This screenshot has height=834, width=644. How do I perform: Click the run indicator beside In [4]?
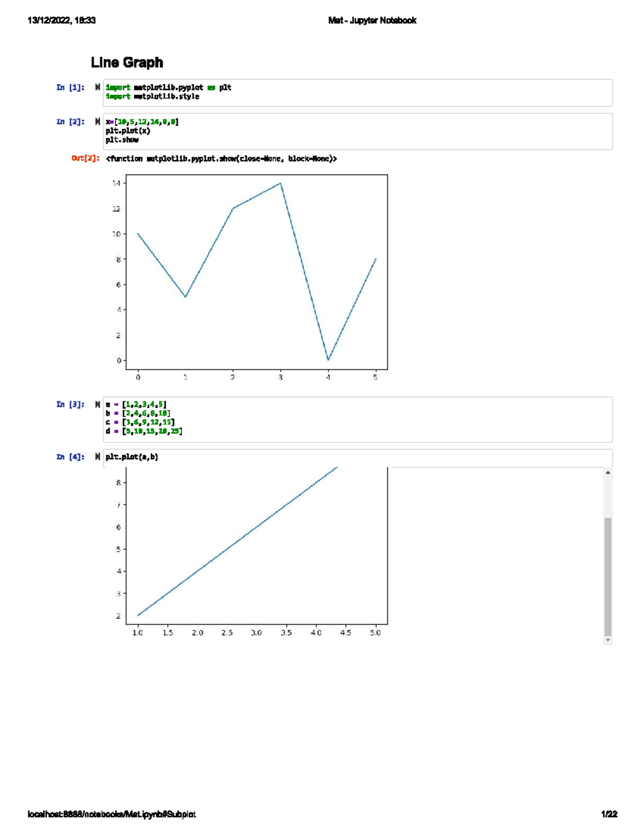click(x=97, y=456)
